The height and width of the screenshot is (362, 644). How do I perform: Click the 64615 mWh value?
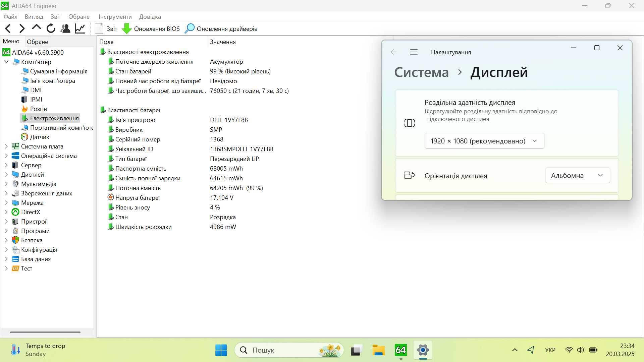pos(226,178)
